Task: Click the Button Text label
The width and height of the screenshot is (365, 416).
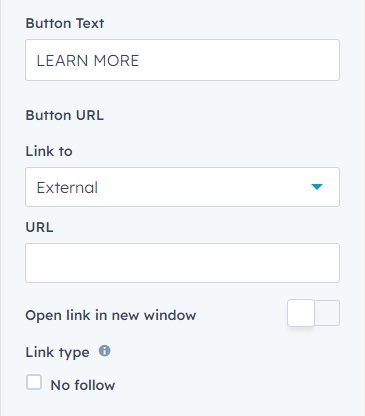Action: tap(65, 23)
